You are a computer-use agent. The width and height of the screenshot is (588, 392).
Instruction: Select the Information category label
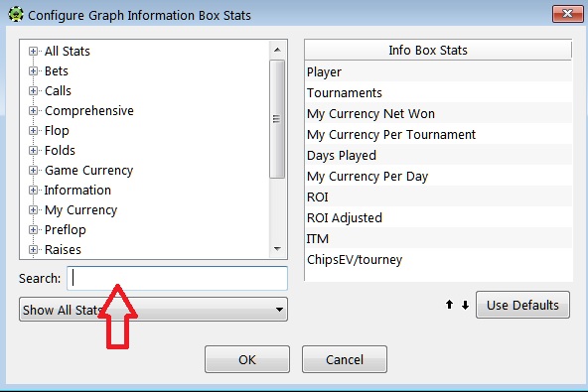tap(77, 190)
